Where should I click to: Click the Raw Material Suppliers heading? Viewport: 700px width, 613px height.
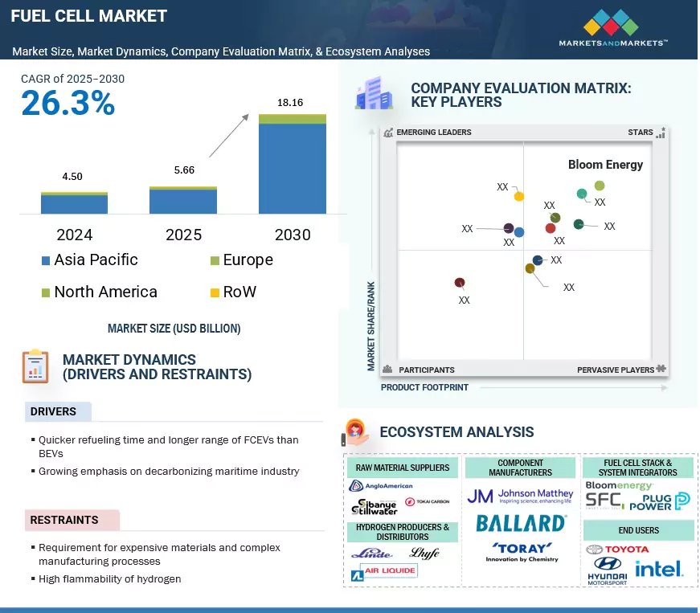[402, 467]
